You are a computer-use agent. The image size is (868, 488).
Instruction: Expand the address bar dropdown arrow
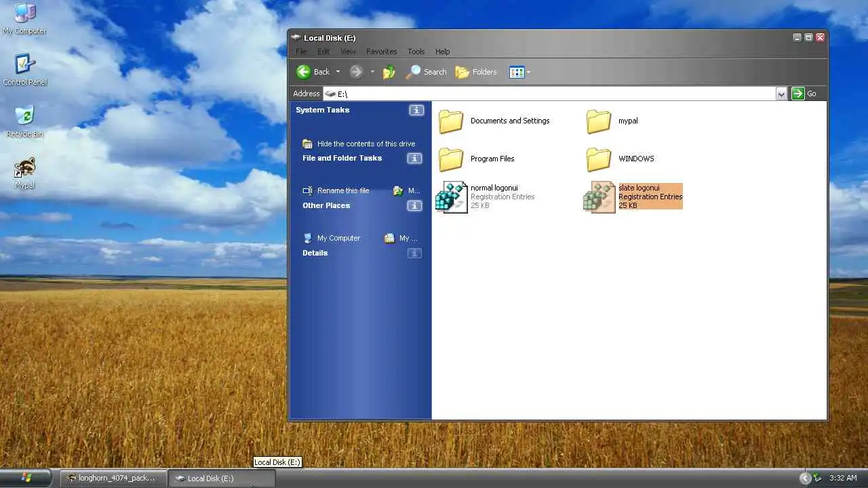781,94
